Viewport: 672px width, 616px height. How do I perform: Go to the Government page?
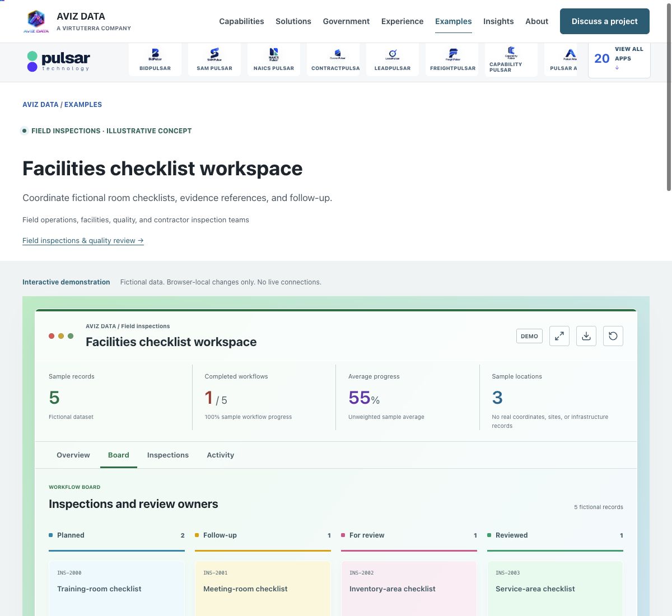346,21
